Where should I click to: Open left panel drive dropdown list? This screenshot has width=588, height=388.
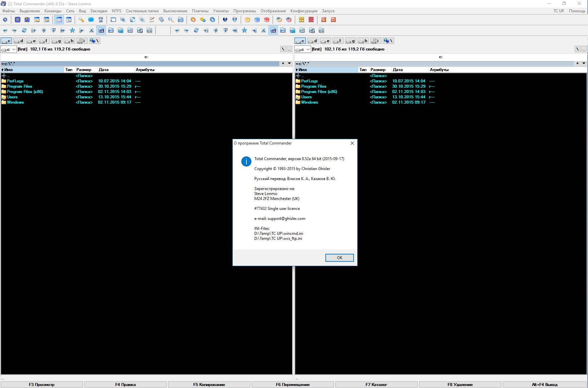click(x=9, y=49)
